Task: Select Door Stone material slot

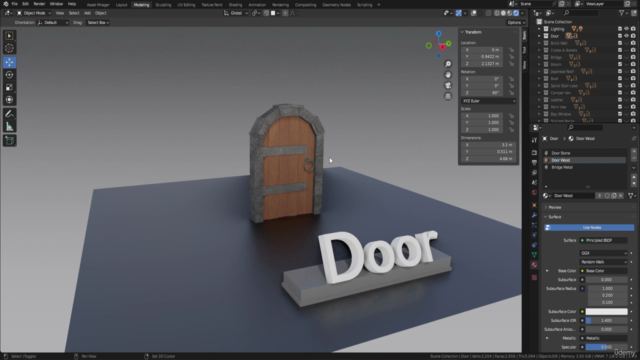Action: [x=585, y=153]
